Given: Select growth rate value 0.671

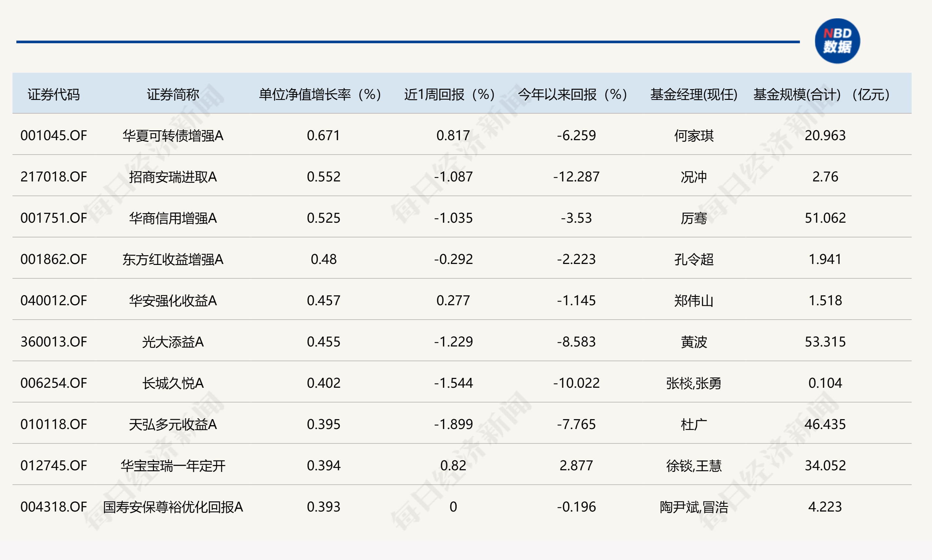Looking at the screenshot, I should pos(324,136).
